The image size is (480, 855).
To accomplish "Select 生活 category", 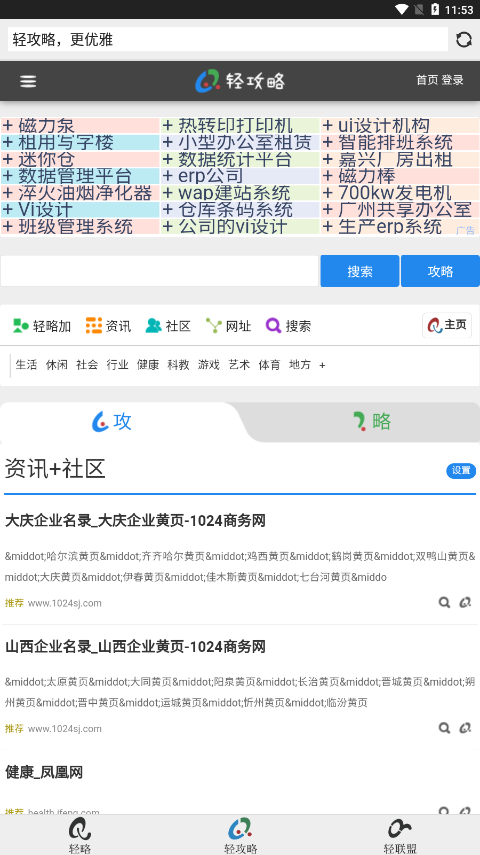I will point(26,365).
